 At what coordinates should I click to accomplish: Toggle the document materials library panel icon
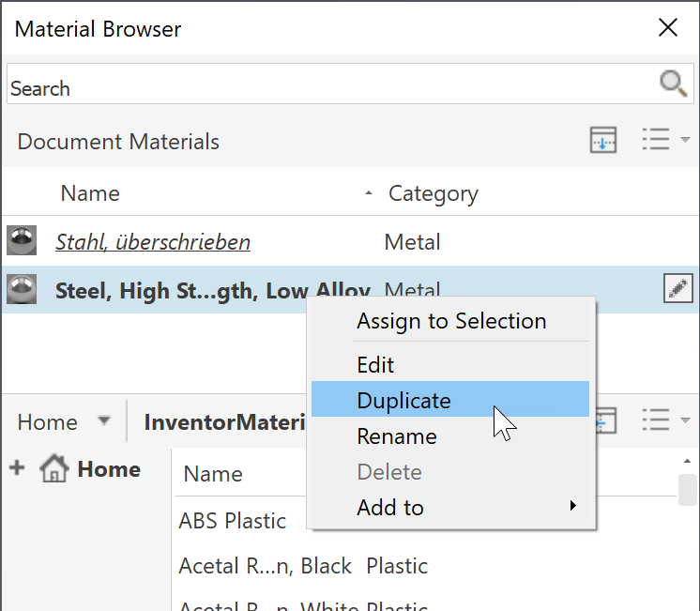pyautogui.click(x=603, y=140)
